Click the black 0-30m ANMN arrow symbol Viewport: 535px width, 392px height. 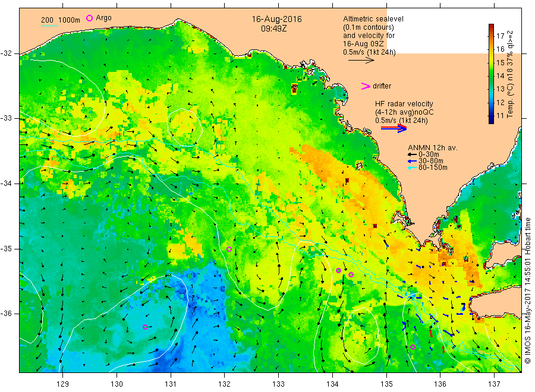[x=412, y=154]
